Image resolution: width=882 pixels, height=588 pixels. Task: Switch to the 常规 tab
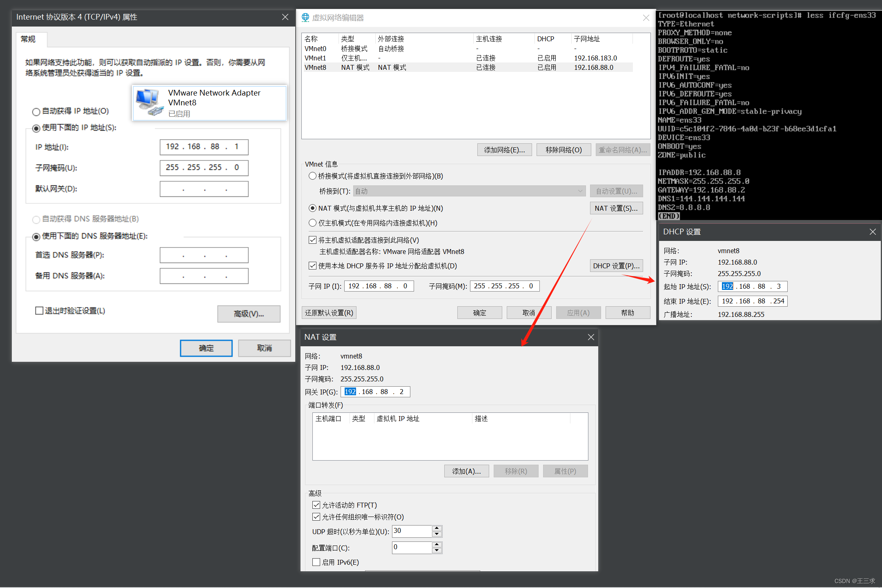(x=28, y=39)
